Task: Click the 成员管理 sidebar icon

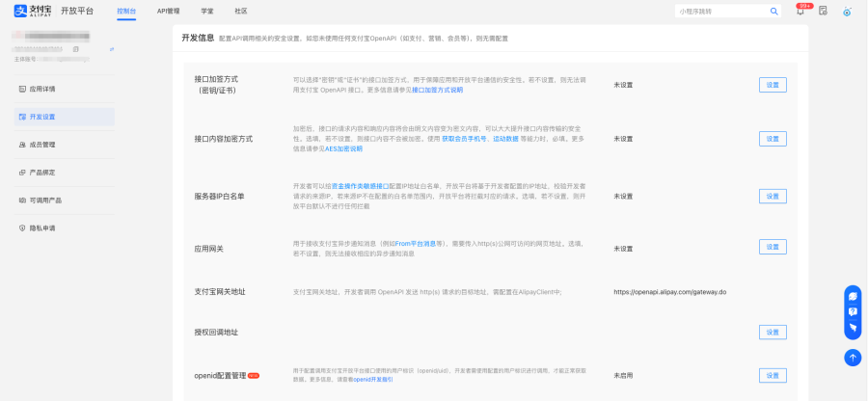Action: tap(22, 145)
